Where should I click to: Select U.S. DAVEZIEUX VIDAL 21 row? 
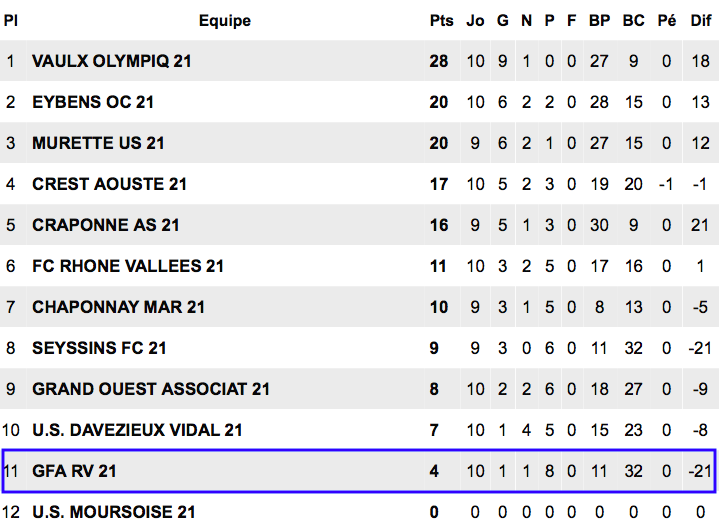359,430
